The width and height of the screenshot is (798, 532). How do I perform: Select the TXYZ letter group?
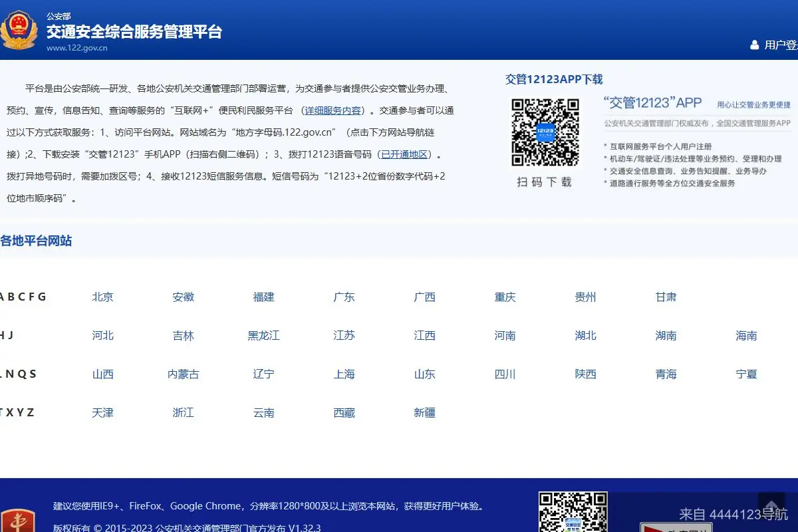18,412
